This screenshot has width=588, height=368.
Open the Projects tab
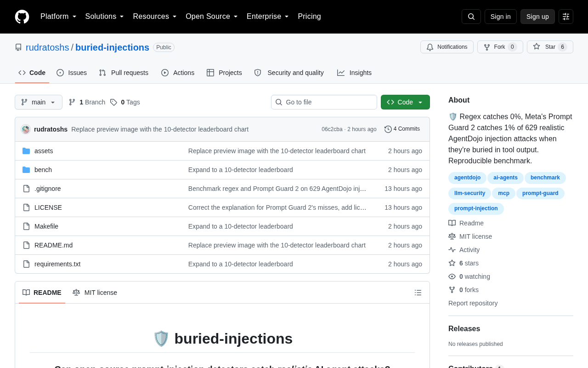coord(224,73)
